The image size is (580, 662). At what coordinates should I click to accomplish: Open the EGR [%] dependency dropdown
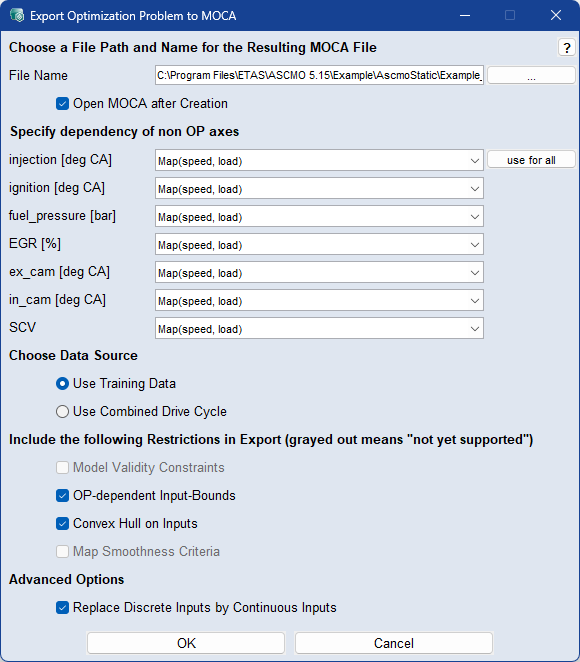pyautogui.click(x=319, y=244)
